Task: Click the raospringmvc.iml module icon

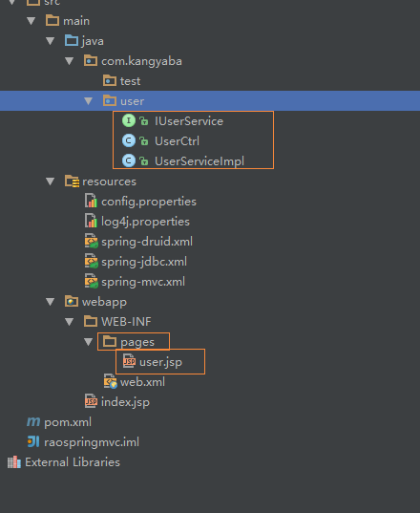Action: click(x=33, y=441)
